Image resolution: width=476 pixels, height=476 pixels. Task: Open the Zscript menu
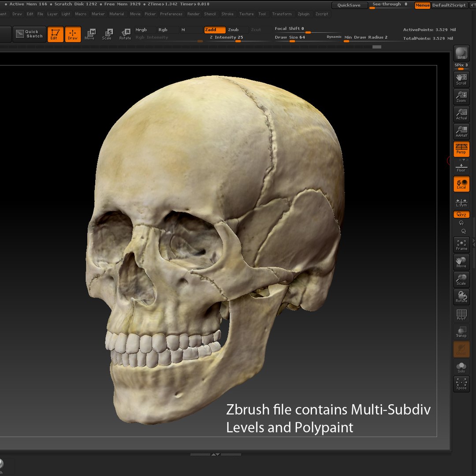coord(321,14)
